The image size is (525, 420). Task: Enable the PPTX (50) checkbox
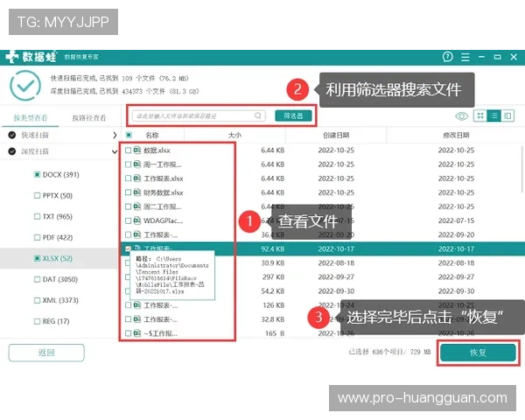point(37,196)
